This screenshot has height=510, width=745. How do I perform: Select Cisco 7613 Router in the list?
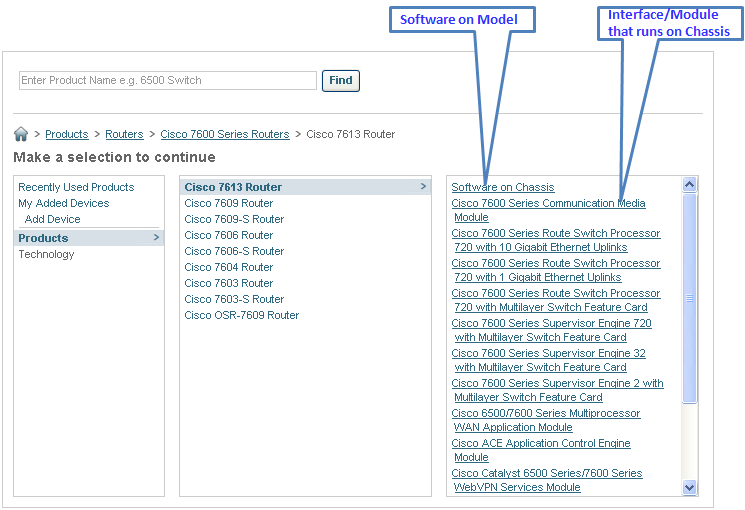(306, 187)
